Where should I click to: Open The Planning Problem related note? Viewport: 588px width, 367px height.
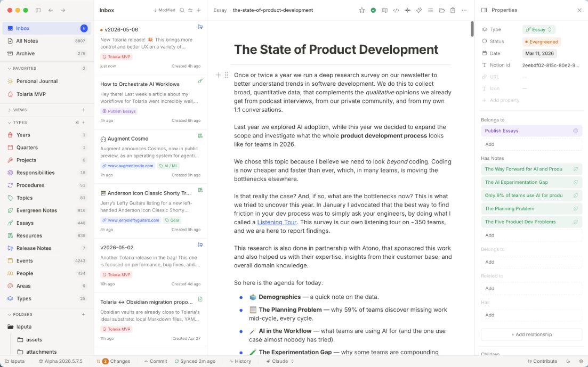pyautogui.click(x=531, y=209)
